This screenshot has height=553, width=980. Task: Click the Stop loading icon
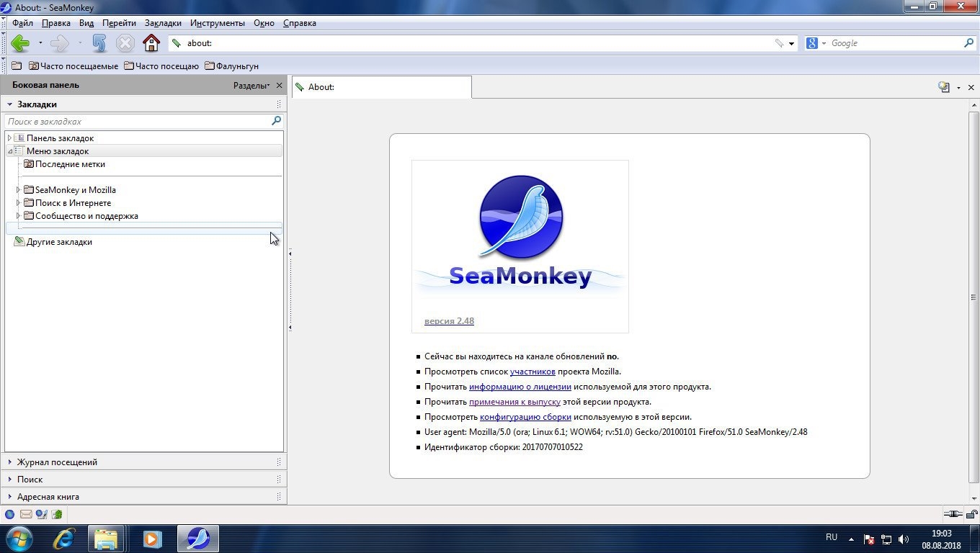(125, 43)
